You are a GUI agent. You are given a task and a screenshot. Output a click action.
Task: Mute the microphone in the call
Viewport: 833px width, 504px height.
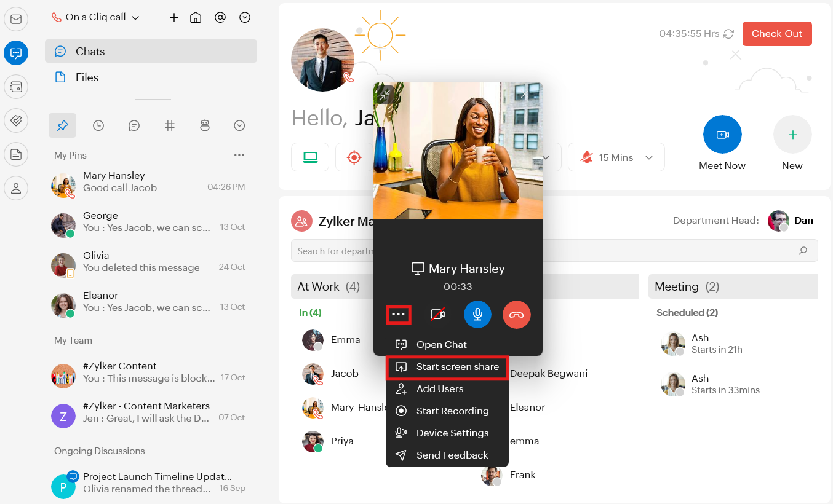point(477,315)
